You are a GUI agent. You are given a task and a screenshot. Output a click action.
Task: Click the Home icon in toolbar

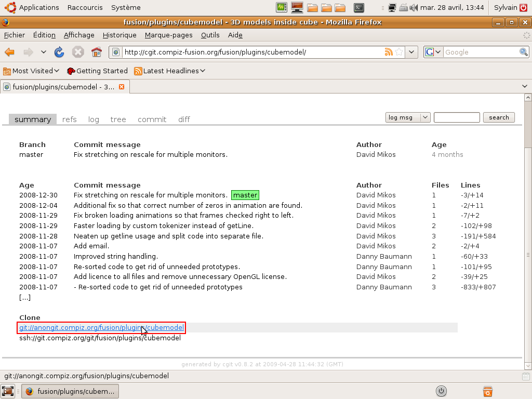pos(96,52)
